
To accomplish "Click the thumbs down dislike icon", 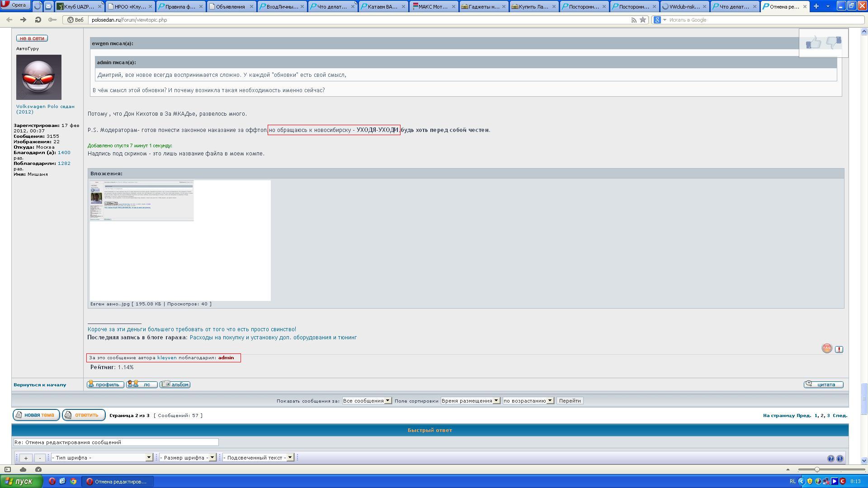I will tap(834, 43).
